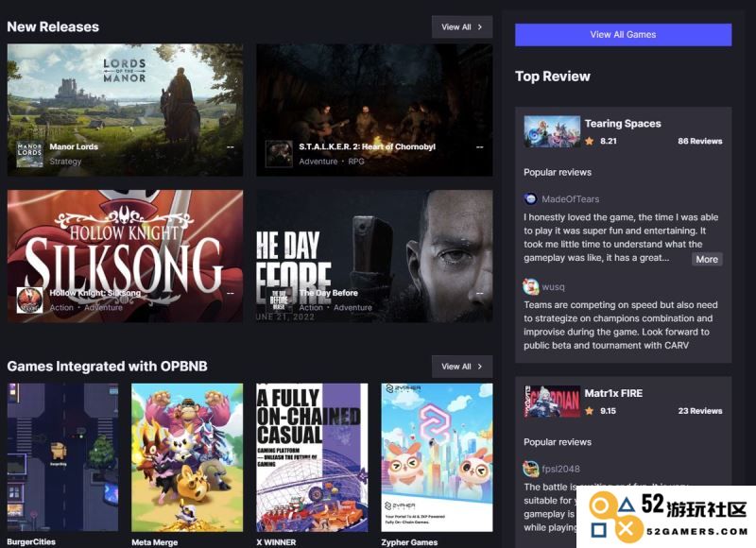
Task: Select "Adventure" genre under The Day Before
Action: pyautogui.click(x=352, y=307)
